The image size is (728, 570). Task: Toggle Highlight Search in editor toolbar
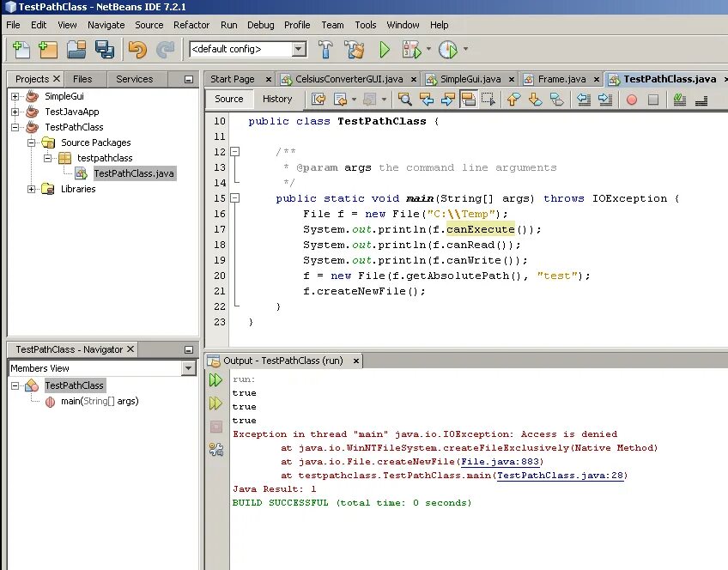coord(468,100)
